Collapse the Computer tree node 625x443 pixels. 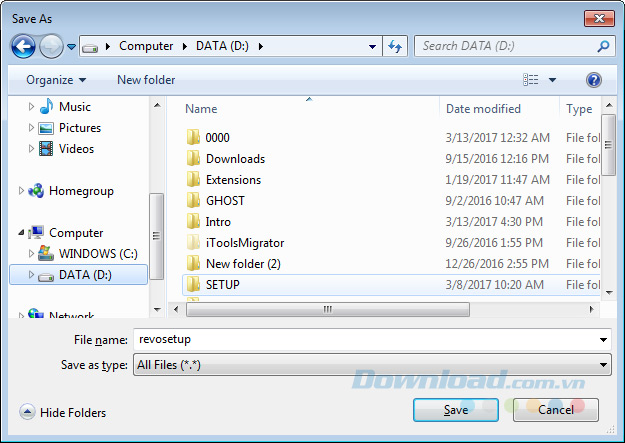(x=21, y=232)
